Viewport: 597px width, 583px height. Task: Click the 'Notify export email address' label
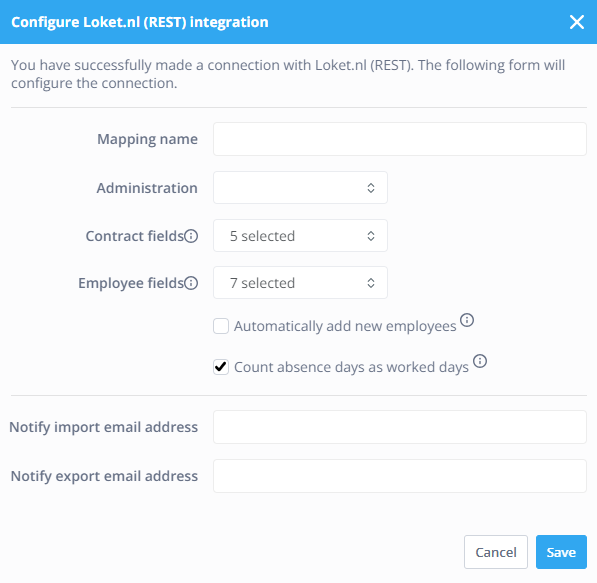[x=104, y=476]
